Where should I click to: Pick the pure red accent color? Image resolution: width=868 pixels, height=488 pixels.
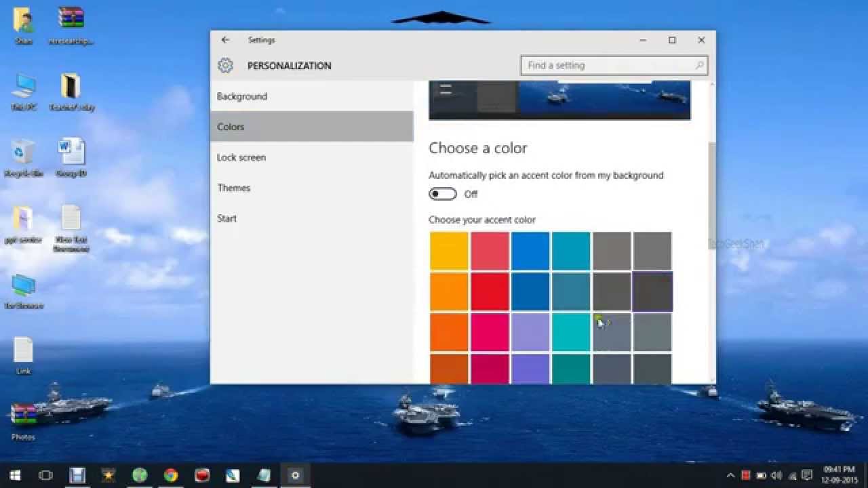tap(490, 291)
